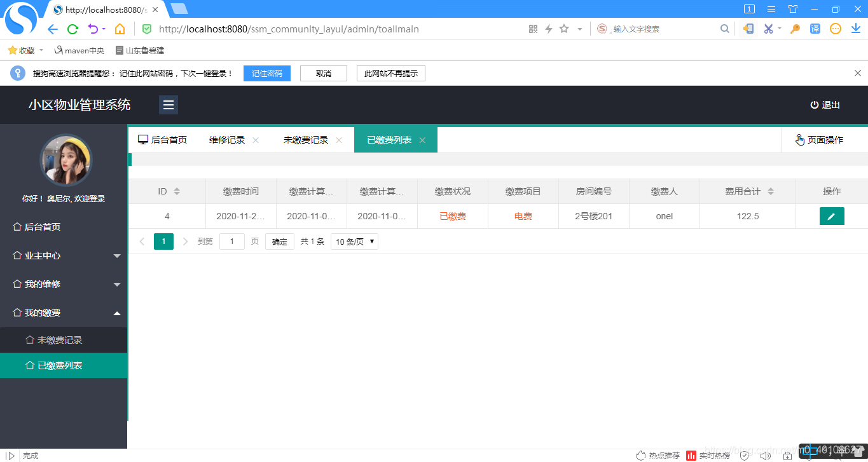
Task: Close the 已缴费列表 tab
Action: point(422,140)
